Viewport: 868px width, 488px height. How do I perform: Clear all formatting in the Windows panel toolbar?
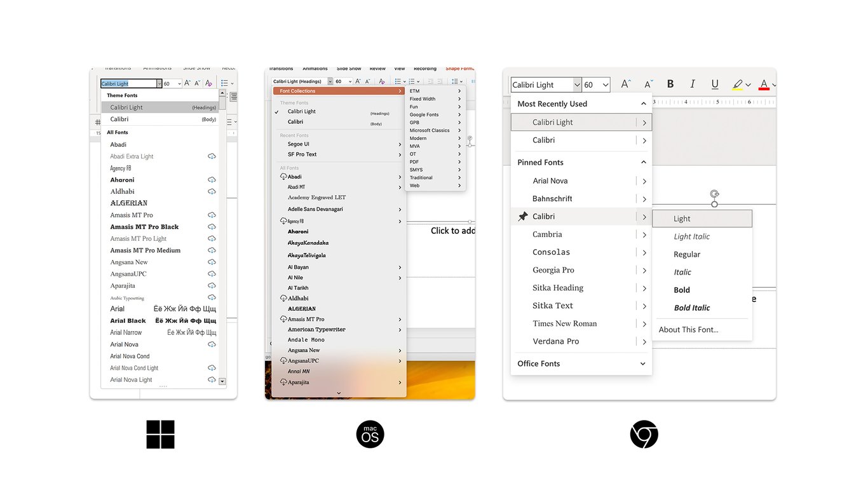click(x=208, y=83)
